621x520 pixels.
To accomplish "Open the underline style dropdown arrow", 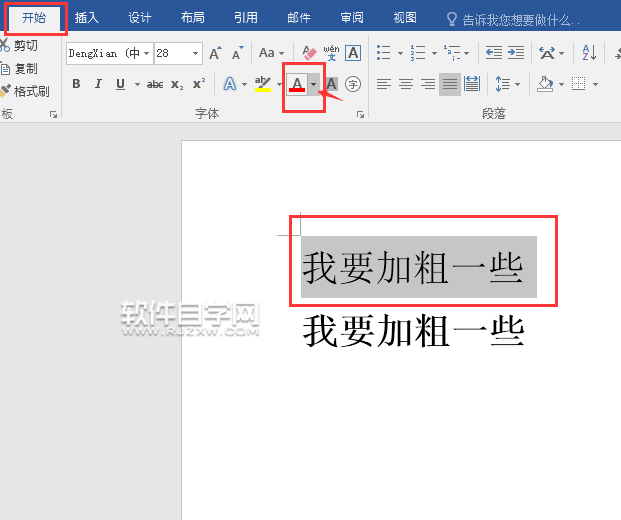I will 137,84.
